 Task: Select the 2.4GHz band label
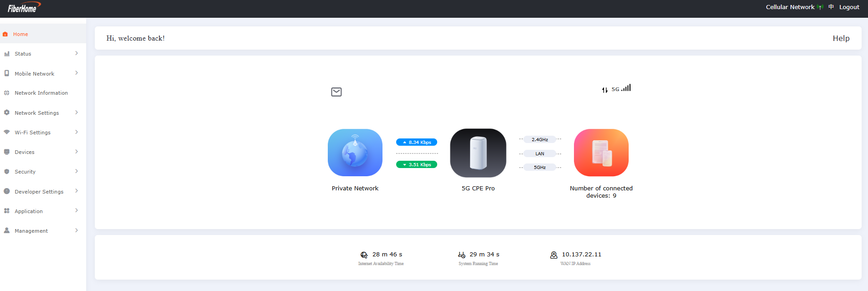point(540,140)
